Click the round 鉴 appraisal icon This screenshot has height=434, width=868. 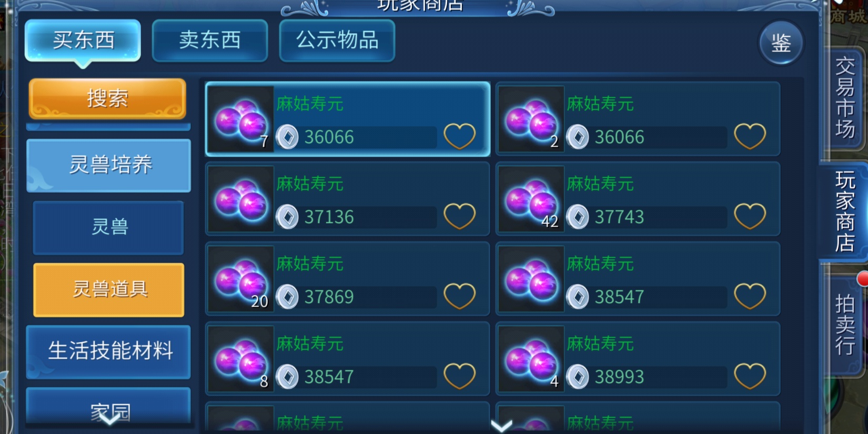tap(781, 43)
